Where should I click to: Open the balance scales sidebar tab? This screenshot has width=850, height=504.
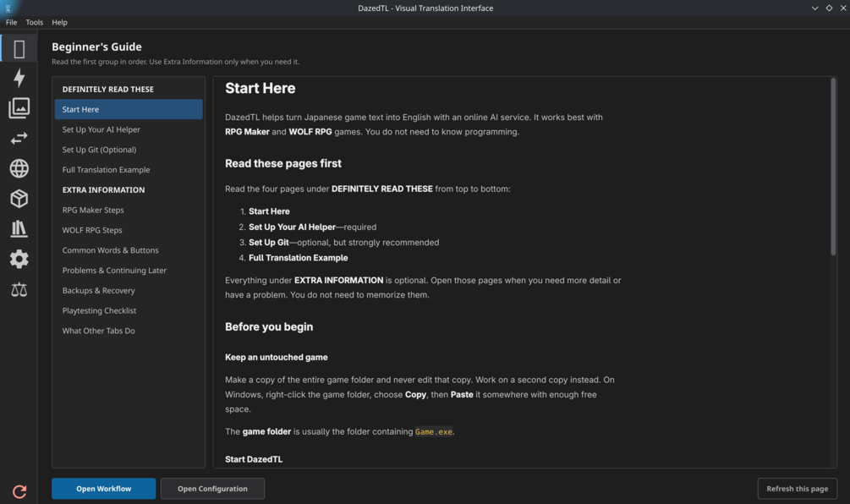point(19,289)
